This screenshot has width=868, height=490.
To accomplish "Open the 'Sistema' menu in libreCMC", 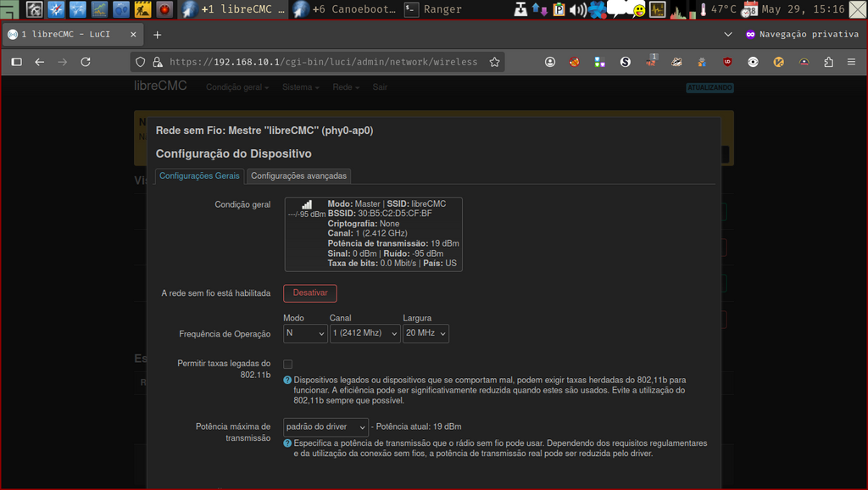I will coord(298,86).
